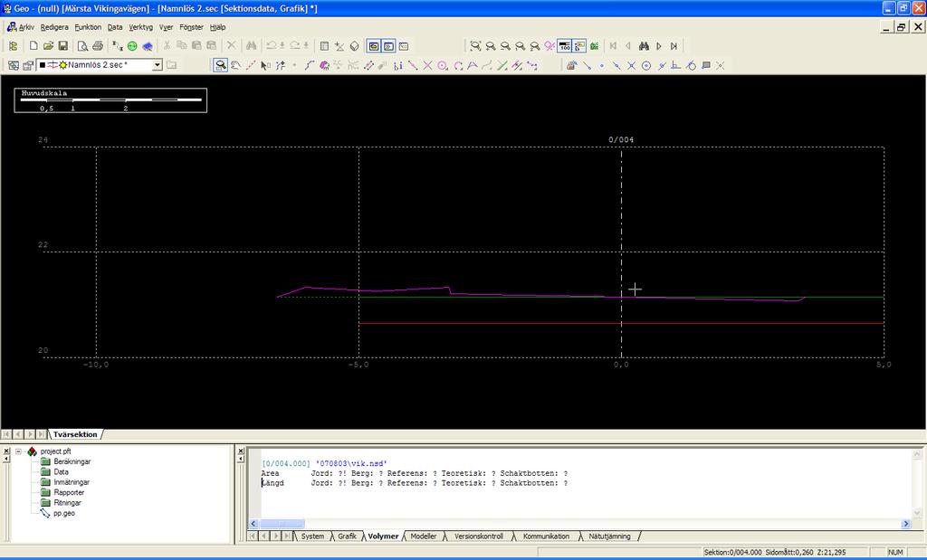Toggle the second highlighted window view button
This screenshot has width=927, height=560.
tap(388, 46)
